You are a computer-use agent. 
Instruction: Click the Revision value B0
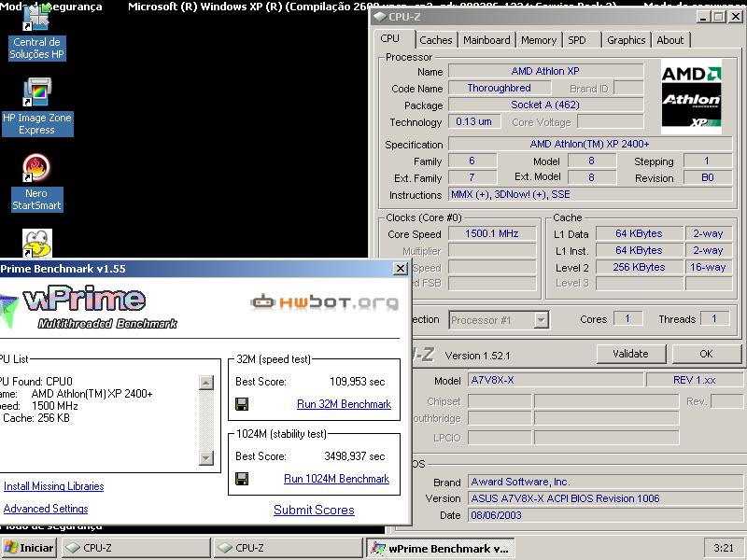[708, 177]
